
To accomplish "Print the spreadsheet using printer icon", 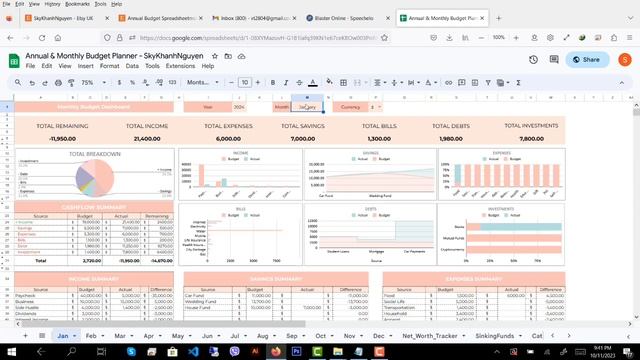I will tap(58, 83).
